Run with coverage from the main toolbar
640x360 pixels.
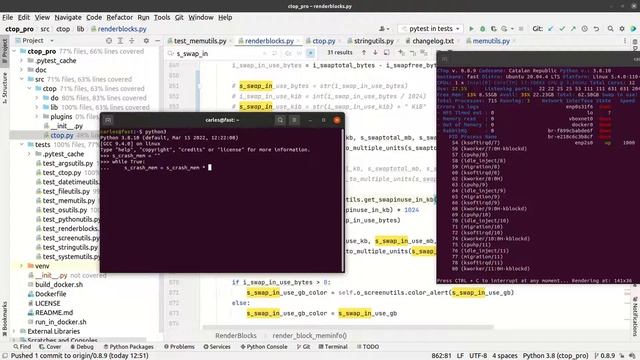493,29
